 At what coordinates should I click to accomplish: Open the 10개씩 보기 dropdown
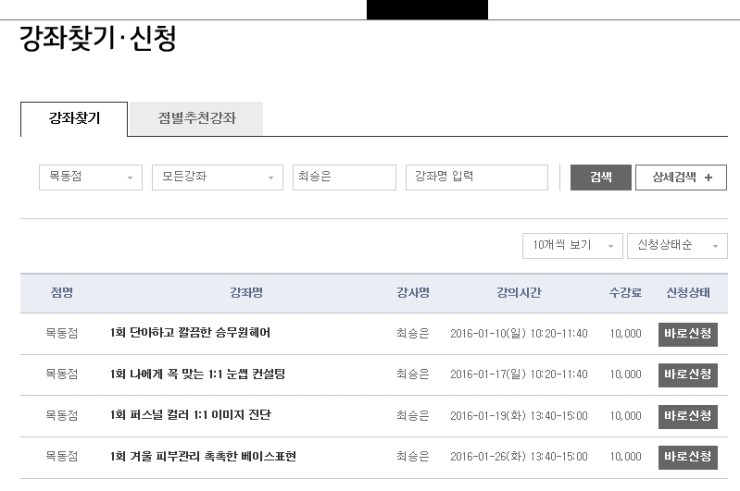point(572,246)
